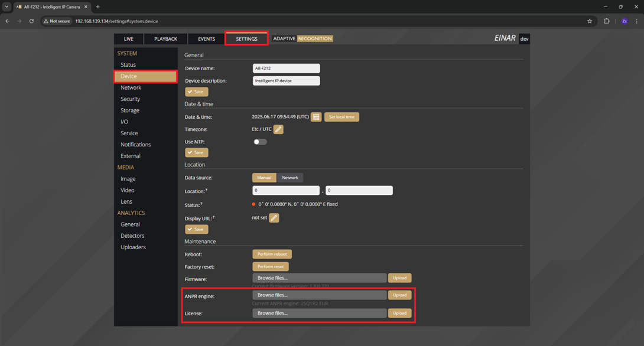Click the first Location coordinate field
This screenshot has height=346, width=644.
coord(286,191)
